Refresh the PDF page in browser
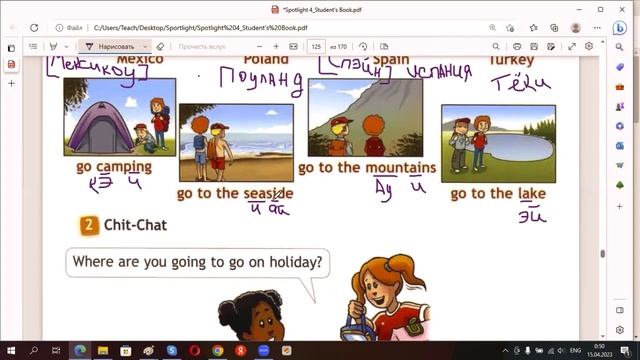Viewport: 640px width, 360px height. tap(34, 28)
